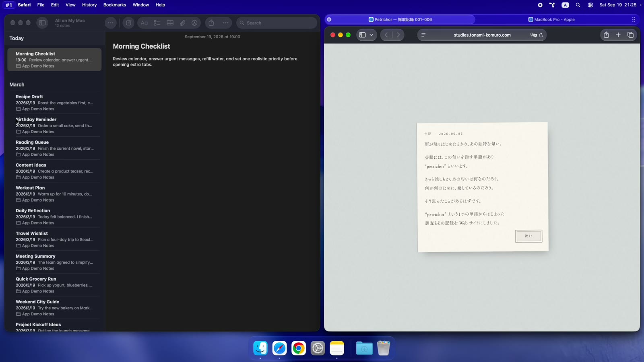Toggle the Notes sidebar folders button
Viewport: 644px width, 362px height.
pos(42,23)
